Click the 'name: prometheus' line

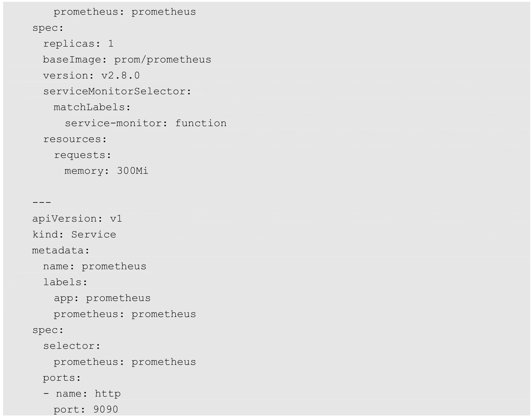point(95,266)
